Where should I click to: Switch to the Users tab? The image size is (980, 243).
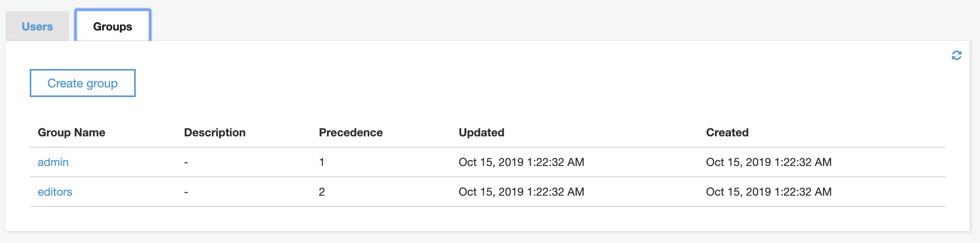coord(37,26)
